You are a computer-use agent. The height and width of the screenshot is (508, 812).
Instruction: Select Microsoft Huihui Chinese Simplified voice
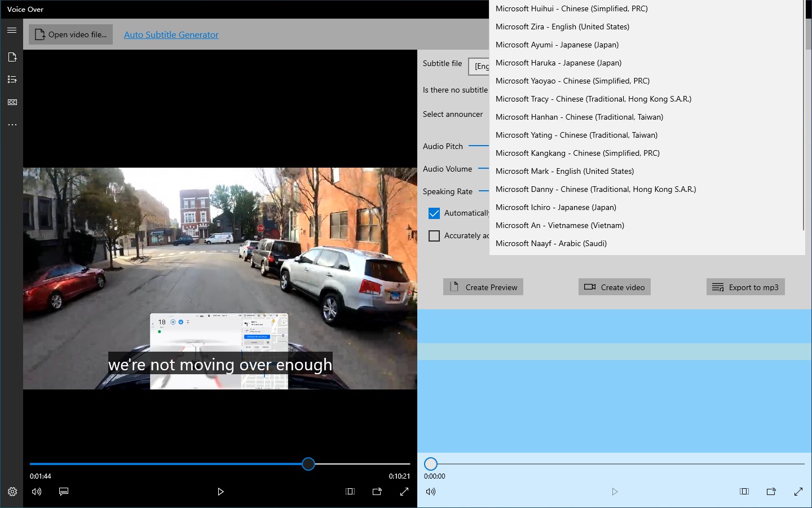[x=647, y=8]
